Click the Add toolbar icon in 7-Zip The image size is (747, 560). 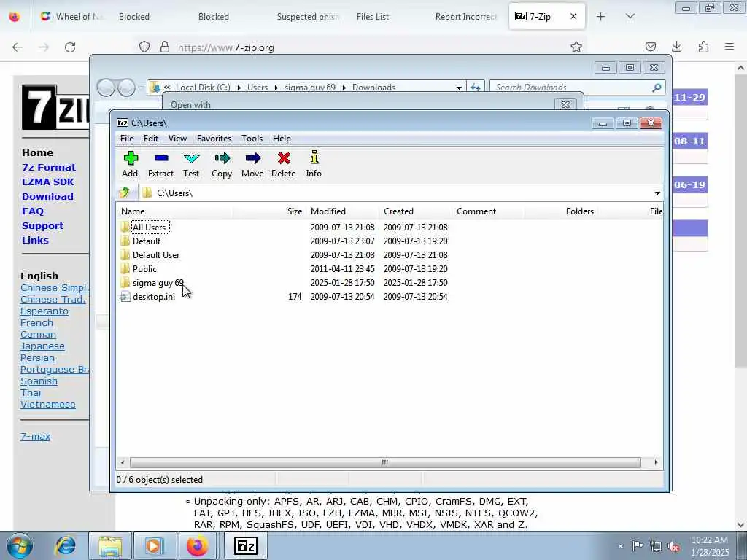click(130, 164)
